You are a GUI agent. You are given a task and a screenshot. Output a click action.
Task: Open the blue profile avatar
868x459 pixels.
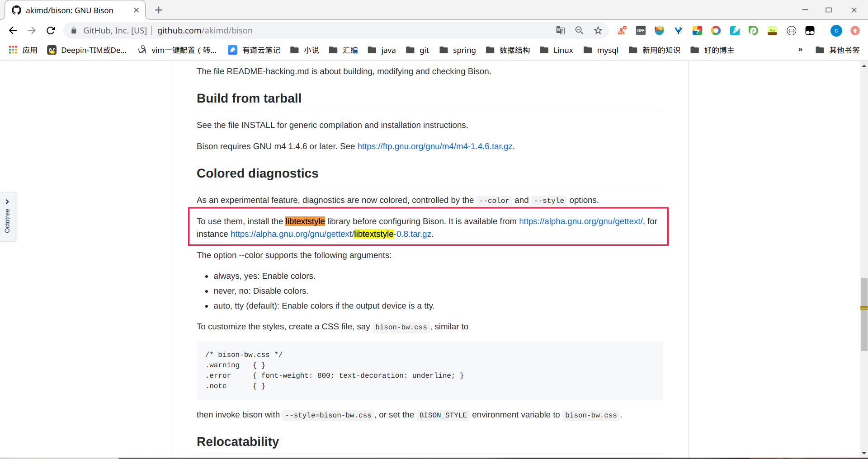tap(836, 30)
